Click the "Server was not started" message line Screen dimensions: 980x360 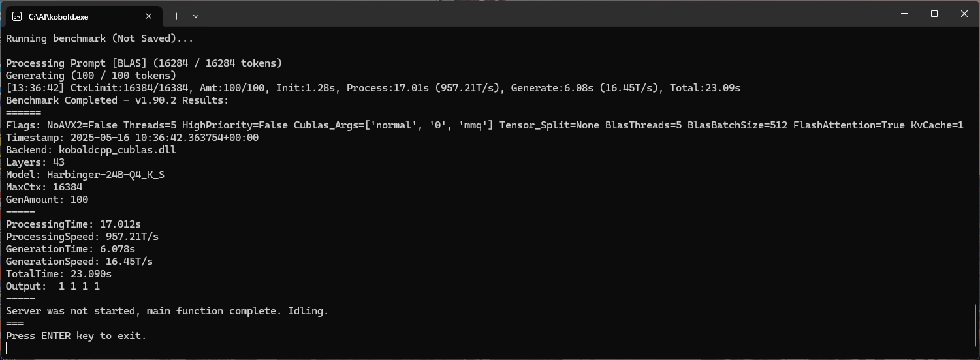tap(167, 311)
